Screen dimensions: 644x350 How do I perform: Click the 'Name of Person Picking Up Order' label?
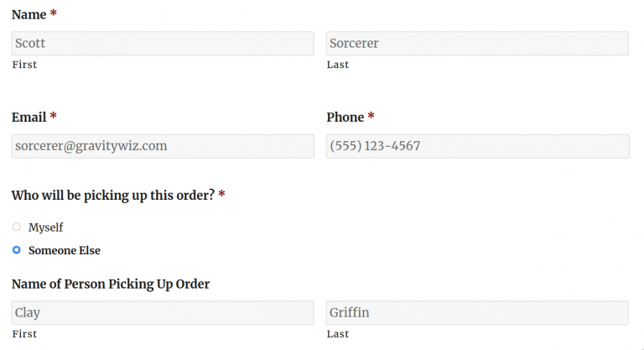pos(111,284)
